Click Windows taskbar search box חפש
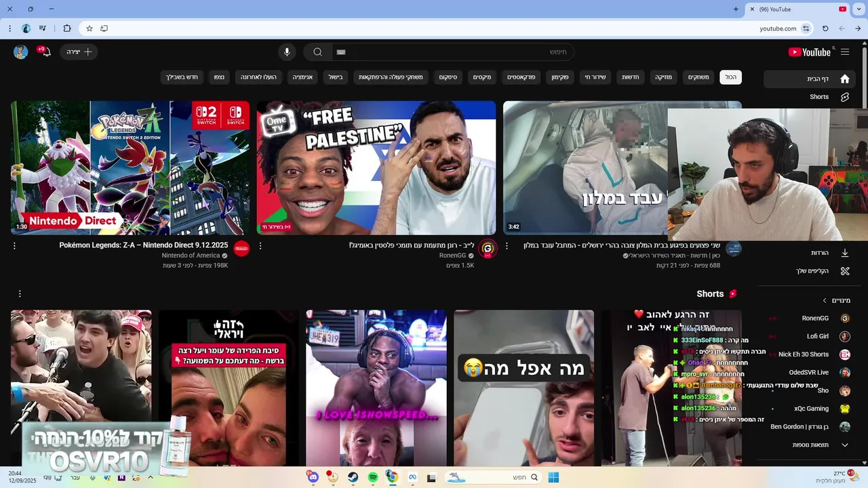Screen dimensions: 868x488 (x=493, y=477)
